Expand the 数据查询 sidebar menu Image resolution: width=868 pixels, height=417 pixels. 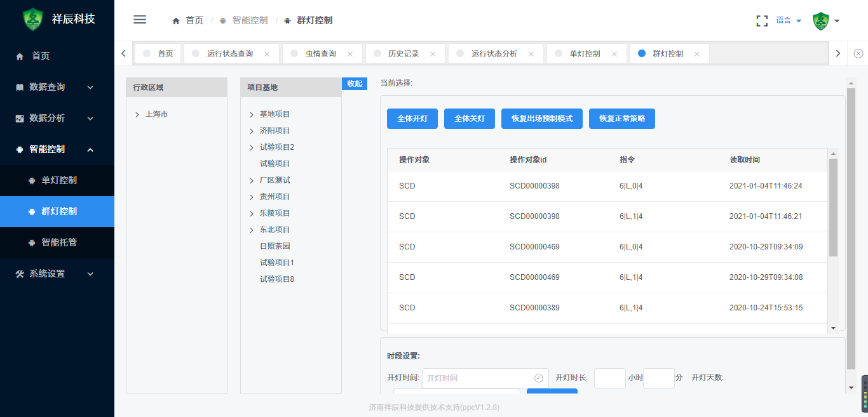[x=57, y=87]
